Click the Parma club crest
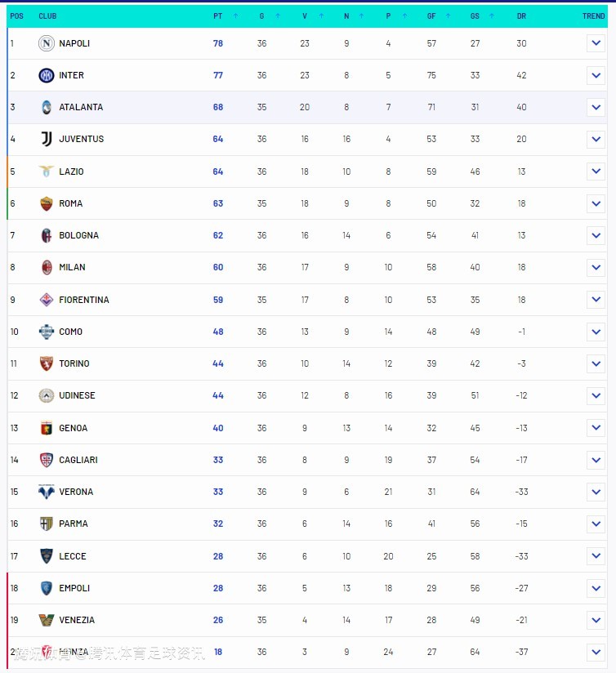 coord(47,524)
